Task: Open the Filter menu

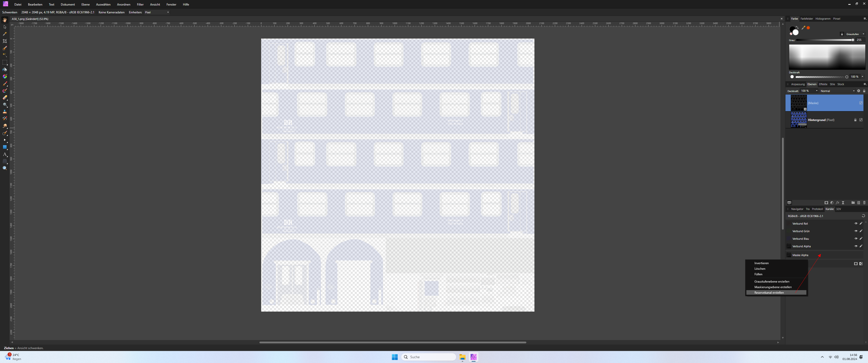Action: coord(140,4)
